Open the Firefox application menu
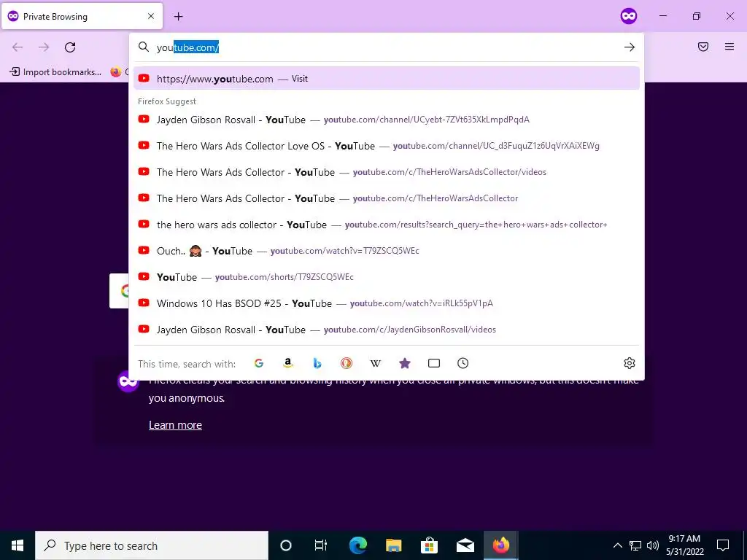747x560 pixels. pos(729,47)
